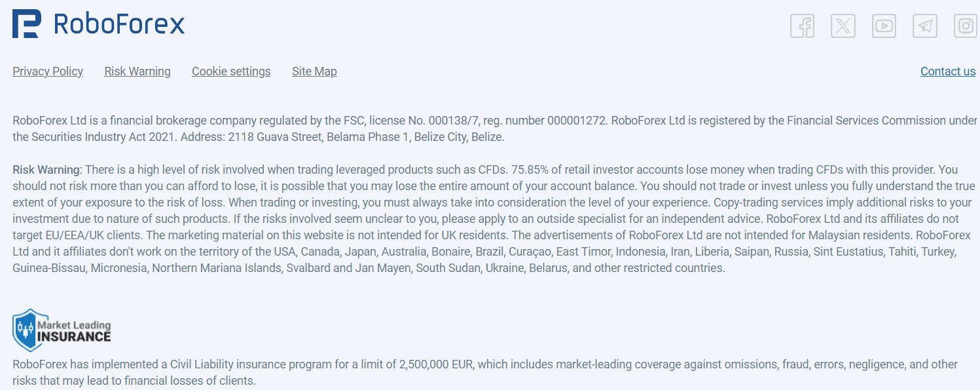Open the Telegram channel icon
The height and width of the screenshot is (390, 980).
point(924,26)
